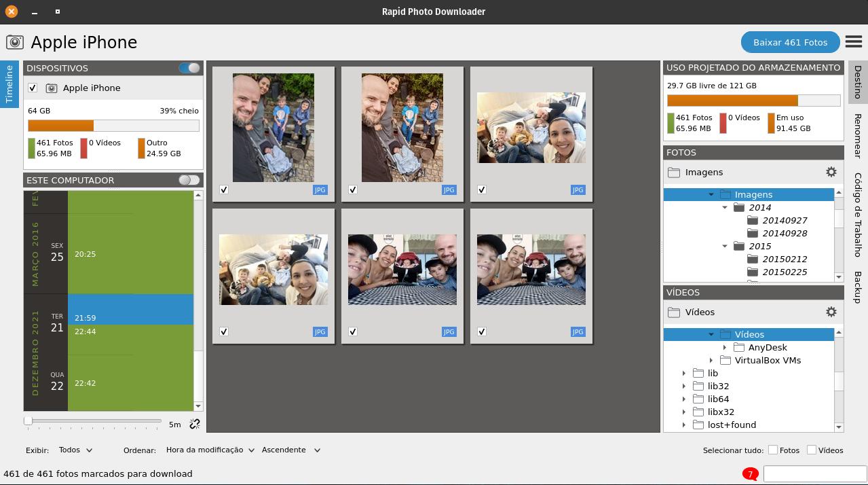Switch to the Renomear tab
The width and height of the screenshot is (868, 485).
point(858,136)
